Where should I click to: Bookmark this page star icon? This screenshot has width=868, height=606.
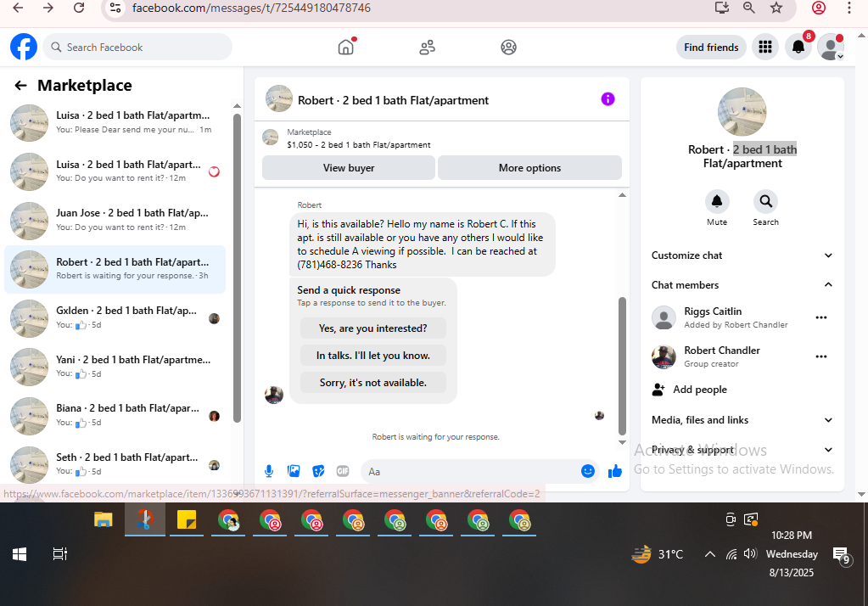tap(776, 8)
